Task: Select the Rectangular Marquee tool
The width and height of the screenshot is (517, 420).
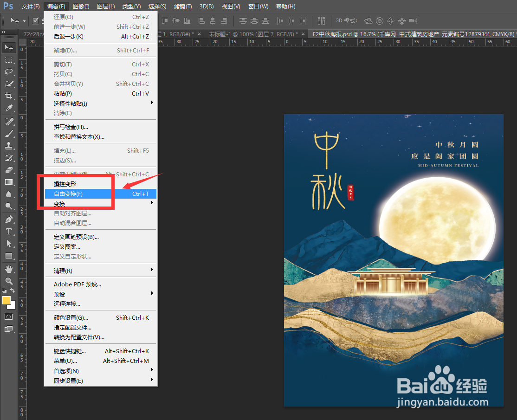Action: click(9, 60)
